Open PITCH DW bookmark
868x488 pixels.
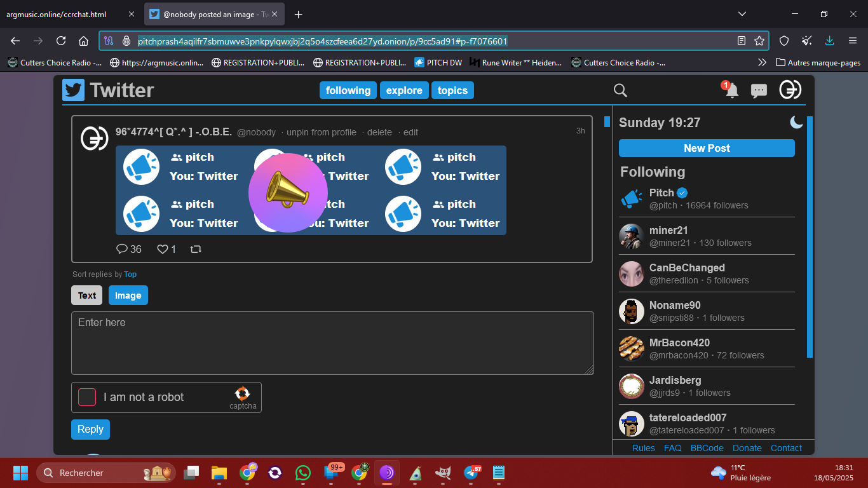tap(438, 62)
